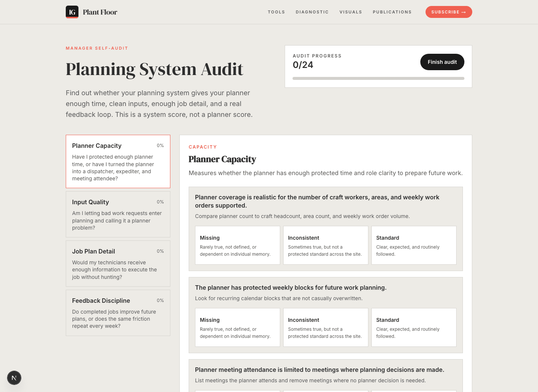Select the Feedback Discipline section

click(118, 313)
